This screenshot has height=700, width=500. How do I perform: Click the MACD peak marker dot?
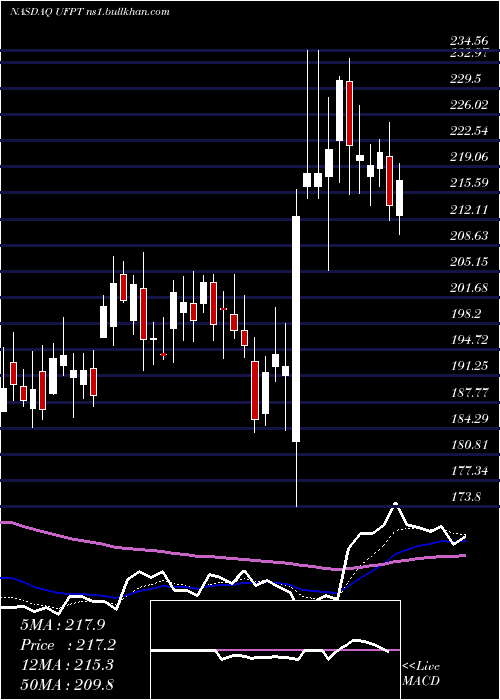395,504
